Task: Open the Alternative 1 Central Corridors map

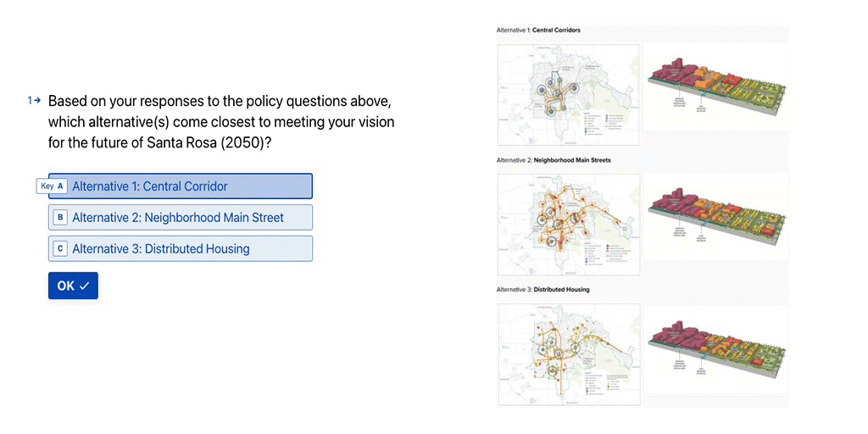Action: click(x=569, y=95)
